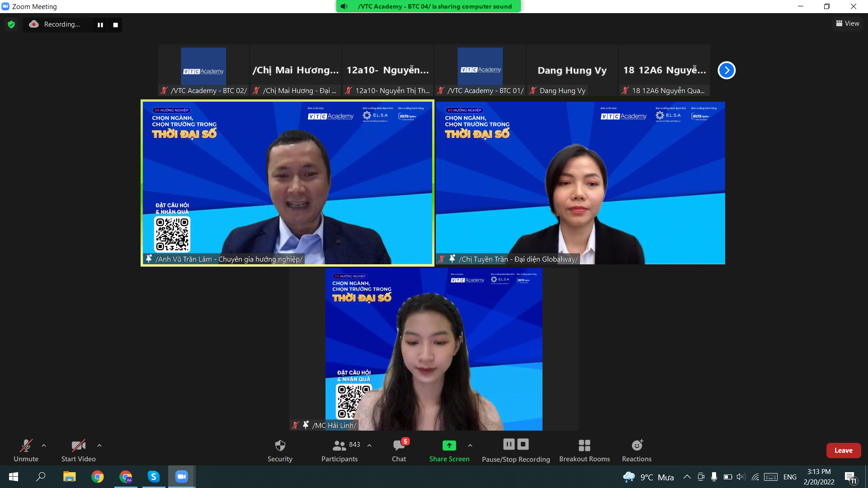Open Breakout Rooms
Screen dimensions: 868x488
(584, 450)
